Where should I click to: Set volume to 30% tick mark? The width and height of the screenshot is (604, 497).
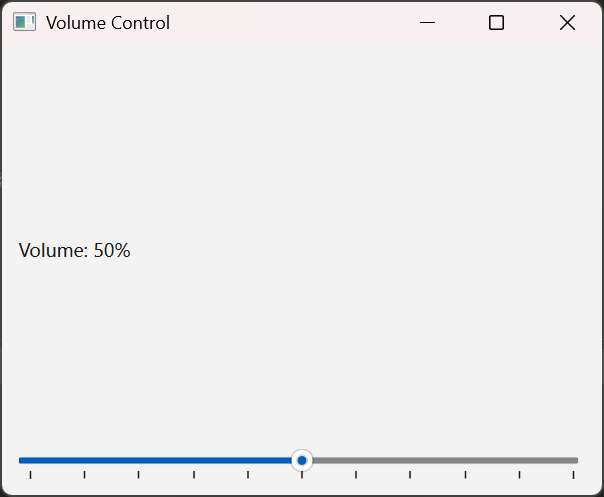point(194,475)
